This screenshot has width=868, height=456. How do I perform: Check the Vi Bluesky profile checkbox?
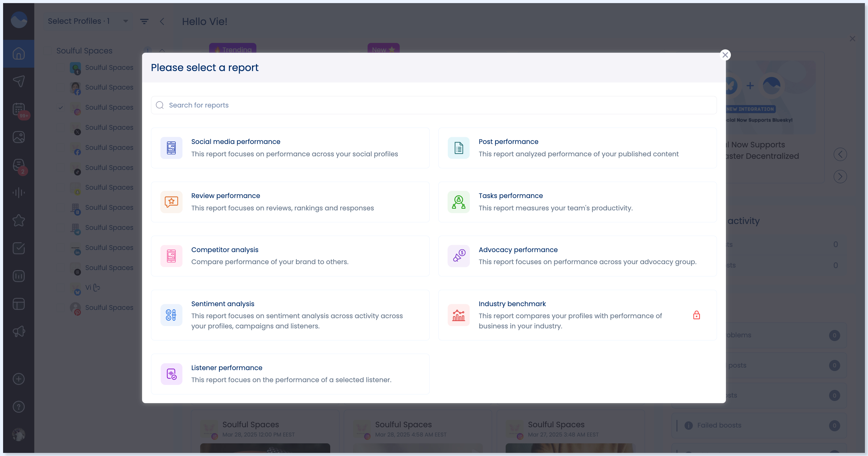click(x=61, y=288)
